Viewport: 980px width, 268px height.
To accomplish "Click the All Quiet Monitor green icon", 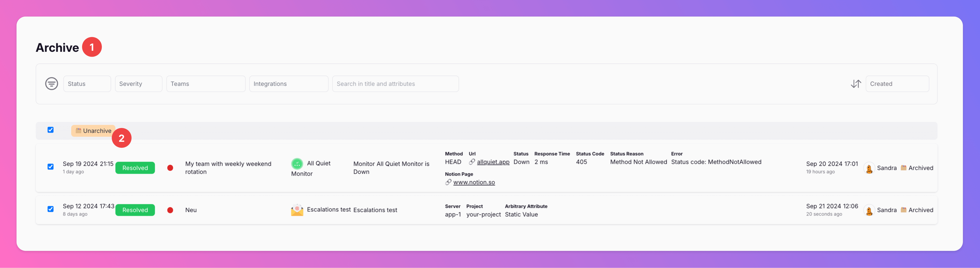I will click(297, 164).
